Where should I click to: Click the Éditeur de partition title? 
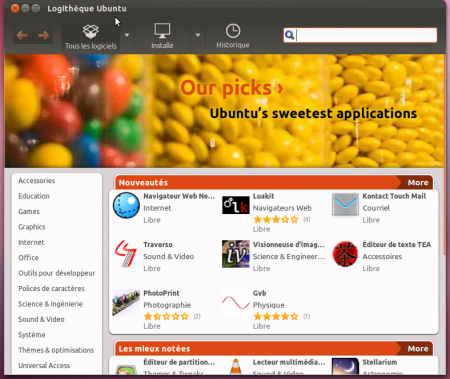(x=179, y=362)
